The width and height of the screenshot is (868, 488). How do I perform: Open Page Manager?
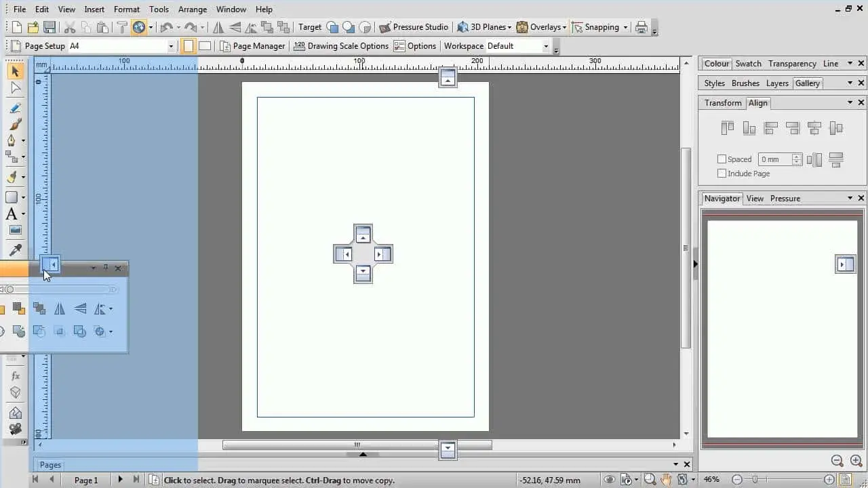[252, 46]
